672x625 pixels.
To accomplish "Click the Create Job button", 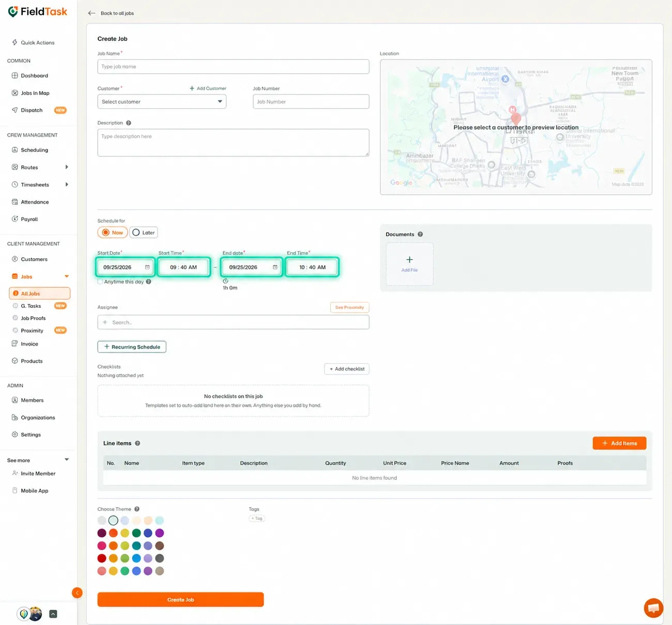I will 180,600.
